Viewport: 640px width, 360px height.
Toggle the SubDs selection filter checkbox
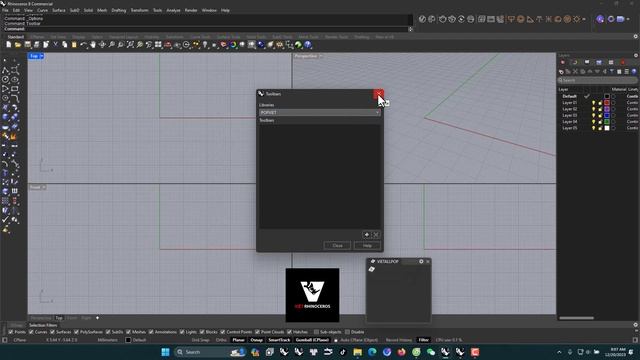[x=108, y=332]
